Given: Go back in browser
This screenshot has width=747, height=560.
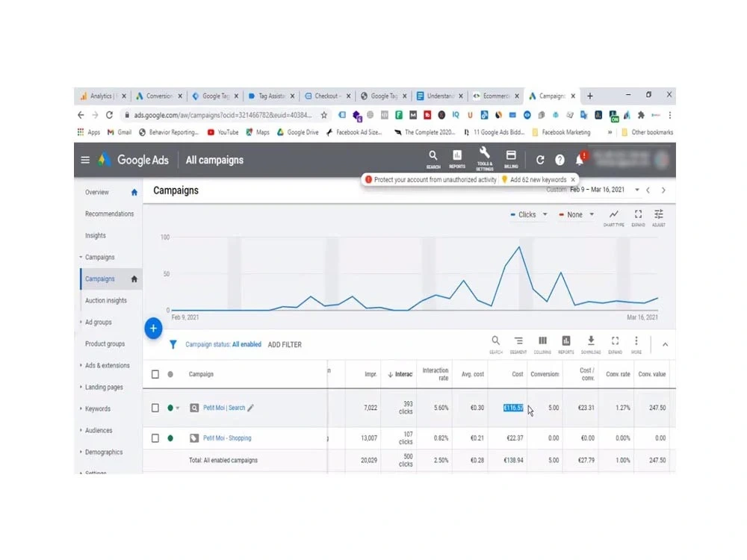Looking at the screenshot, I should tap(81, 115).
